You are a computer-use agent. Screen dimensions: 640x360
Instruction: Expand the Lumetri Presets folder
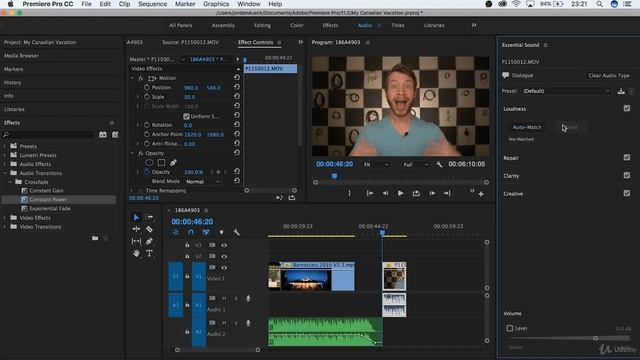tap(5, 155)
